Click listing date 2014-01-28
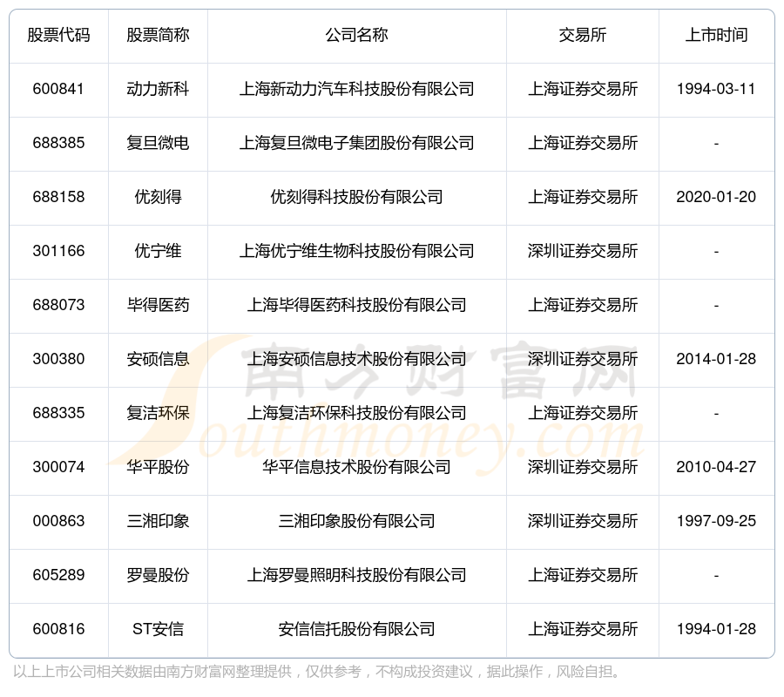 pos(717,359)
